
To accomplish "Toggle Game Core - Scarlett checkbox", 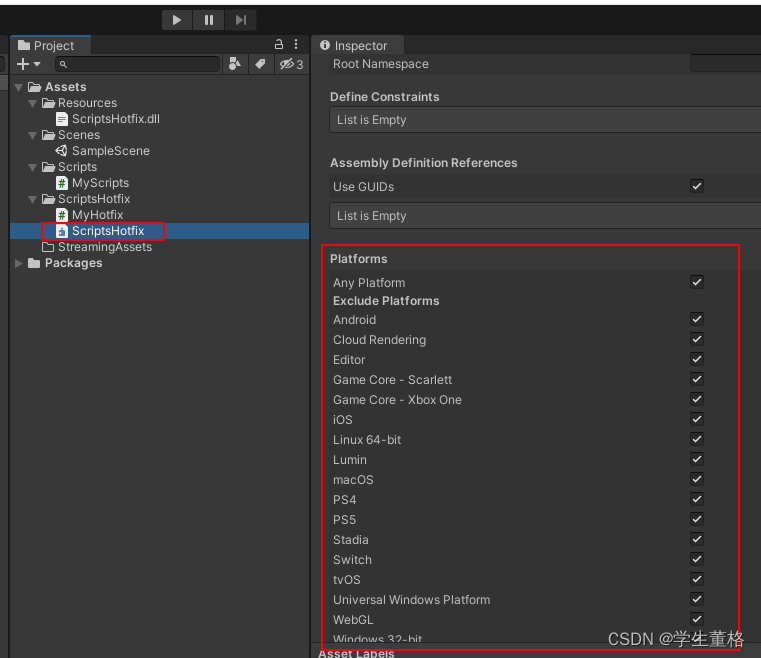I will click(697, 379).
